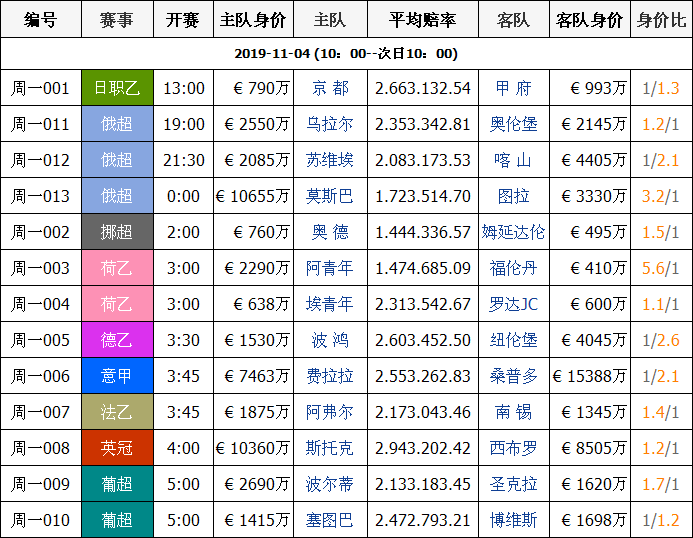Click the 编号 column header

coord(41,19)
